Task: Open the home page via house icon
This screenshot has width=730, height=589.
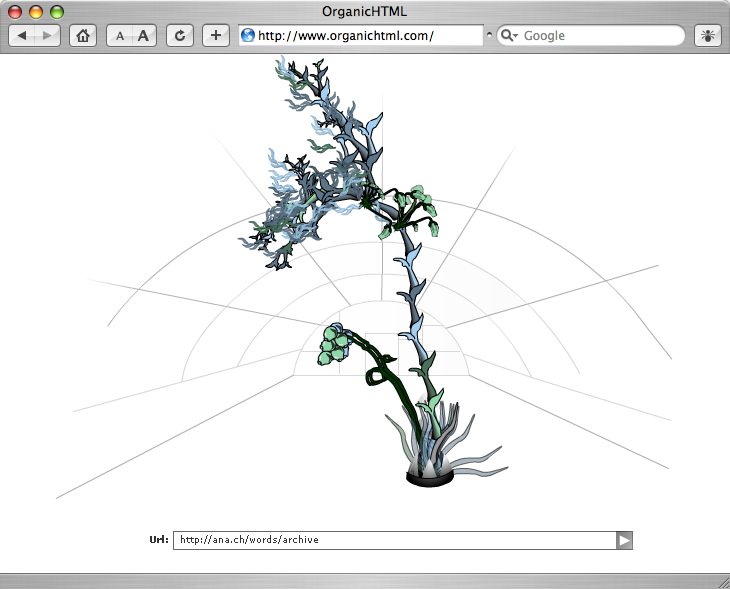Action: point(83,36)
